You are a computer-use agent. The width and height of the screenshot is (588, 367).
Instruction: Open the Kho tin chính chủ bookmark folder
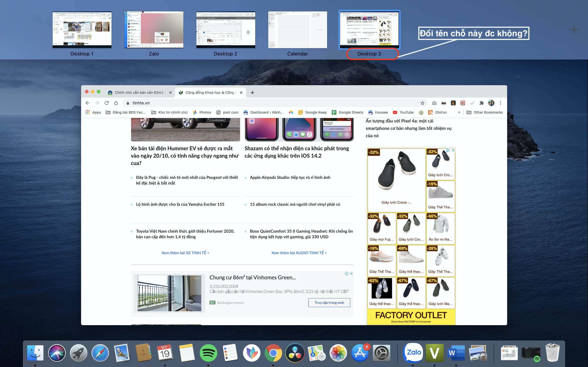169,112
